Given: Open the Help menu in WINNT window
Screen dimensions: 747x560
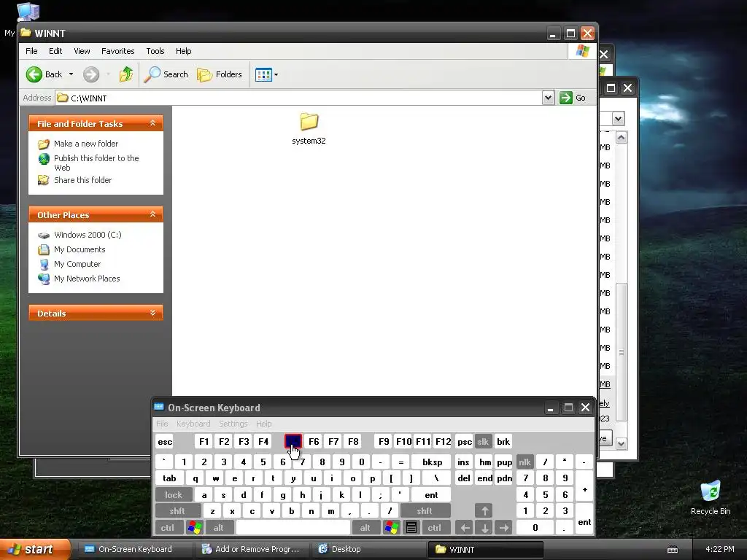Looking at the screenshot, I should 183,51.
